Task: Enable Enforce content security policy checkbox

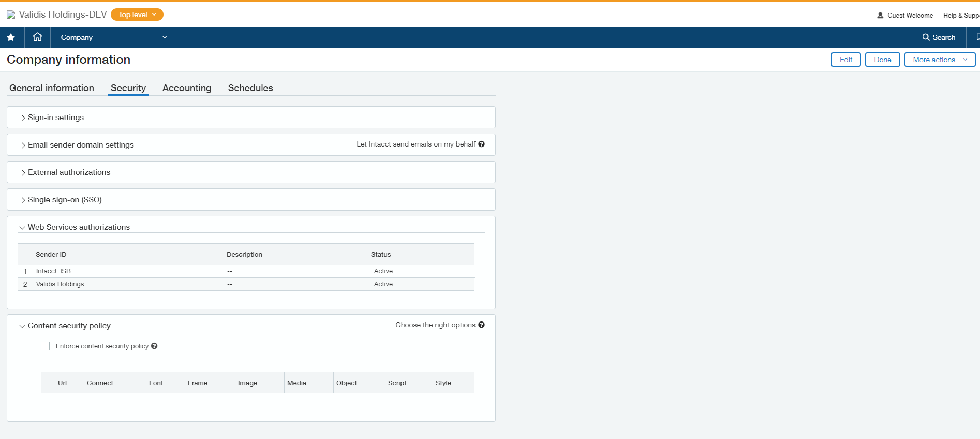Action: tap(46, 346)
